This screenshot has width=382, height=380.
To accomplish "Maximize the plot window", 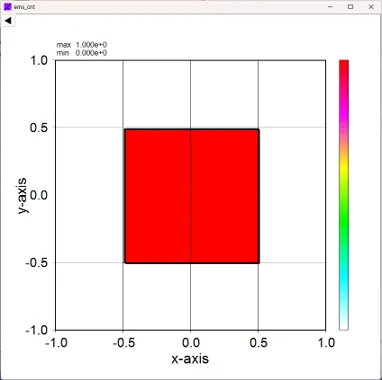I will click(x=350, y=7).
